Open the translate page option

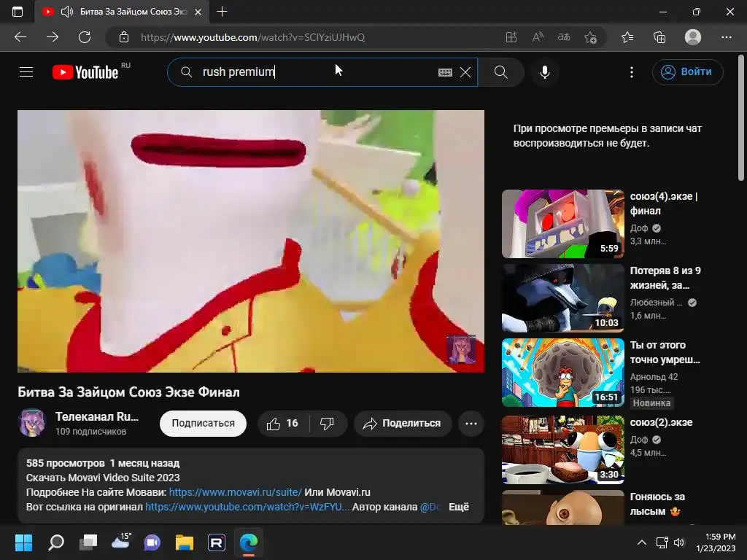click(564, 37)
